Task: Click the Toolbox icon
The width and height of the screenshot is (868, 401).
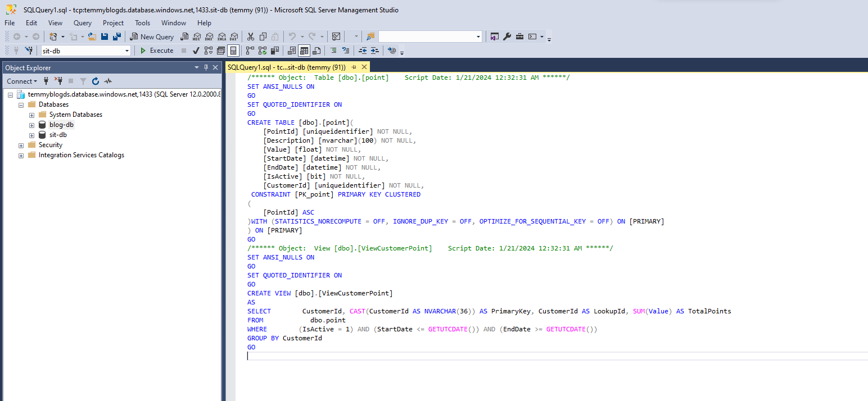Action: (519, 37)
